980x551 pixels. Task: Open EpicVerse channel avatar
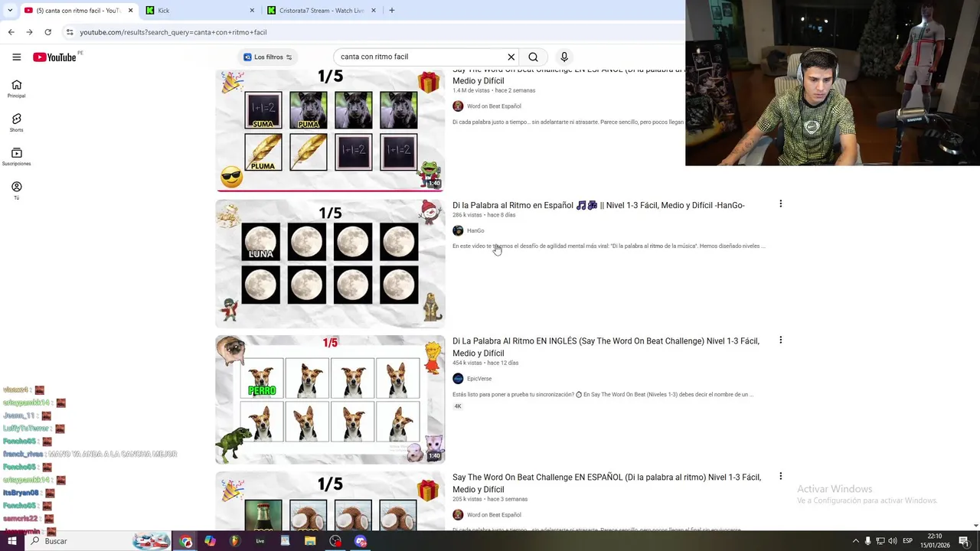[458, 379]
